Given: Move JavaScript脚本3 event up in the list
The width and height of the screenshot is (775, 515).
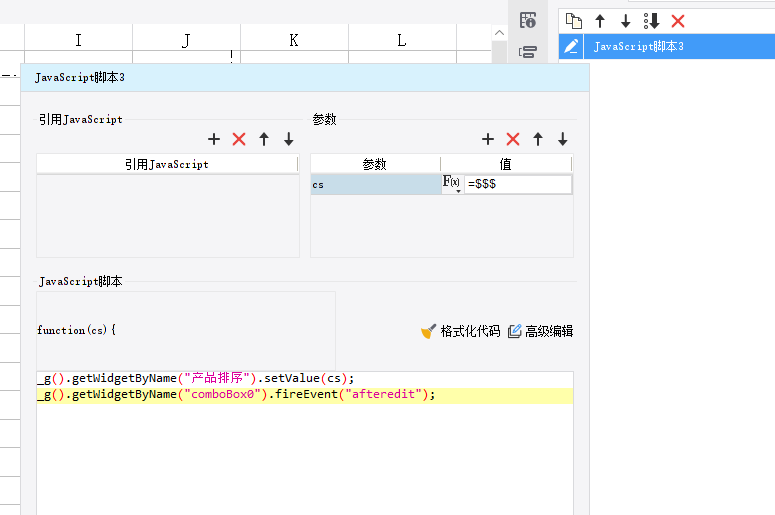Looking at the screenshot, I should 600,21.
